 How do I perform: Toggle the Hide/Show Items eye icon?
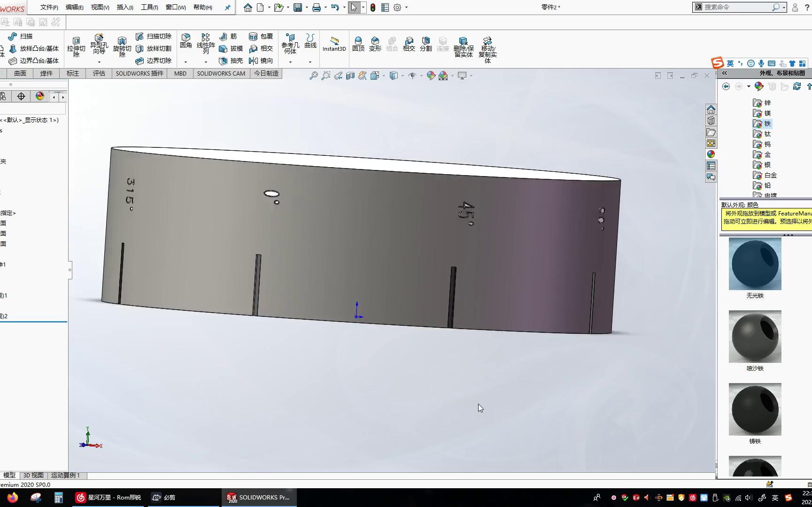coord(413,76)
